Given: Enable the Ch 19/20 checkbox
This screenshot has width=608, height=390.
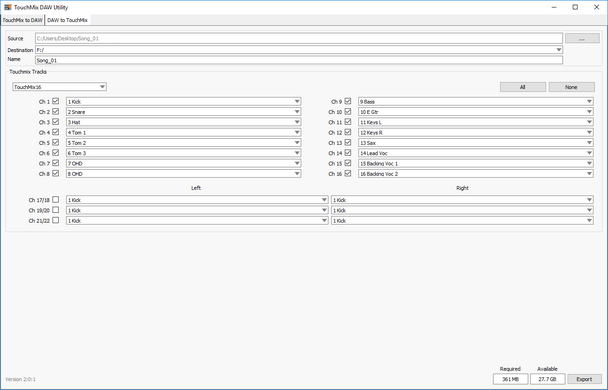Looking at the screenshot, I should pyautogui.click(x=55, y=210).
